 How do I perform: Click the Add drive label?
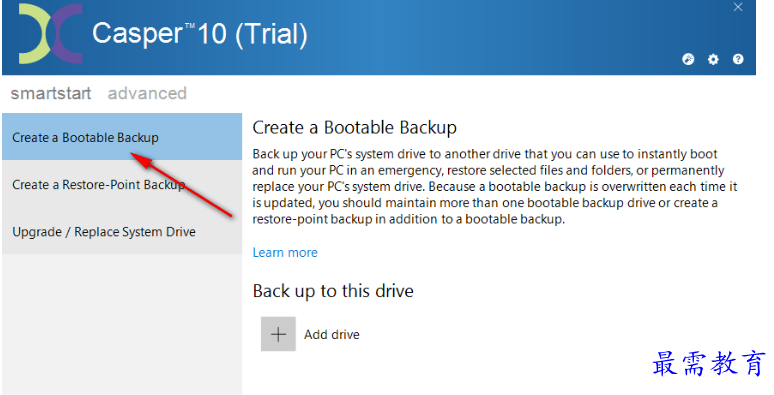click(332, 335)
